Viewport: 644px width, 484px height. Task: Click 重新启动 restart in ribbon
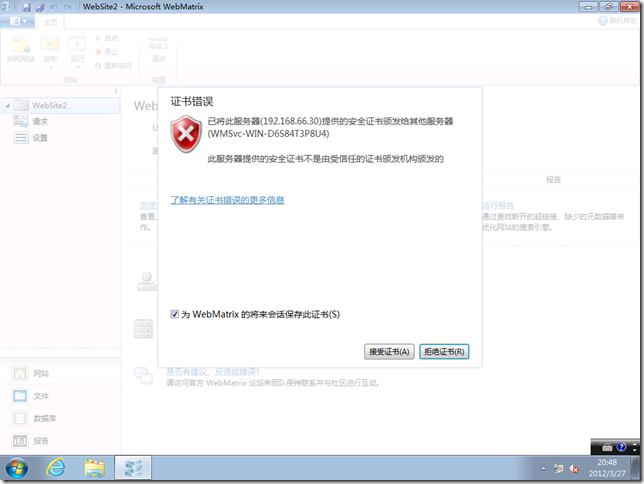pyautogui.click(x=114, y=66)
